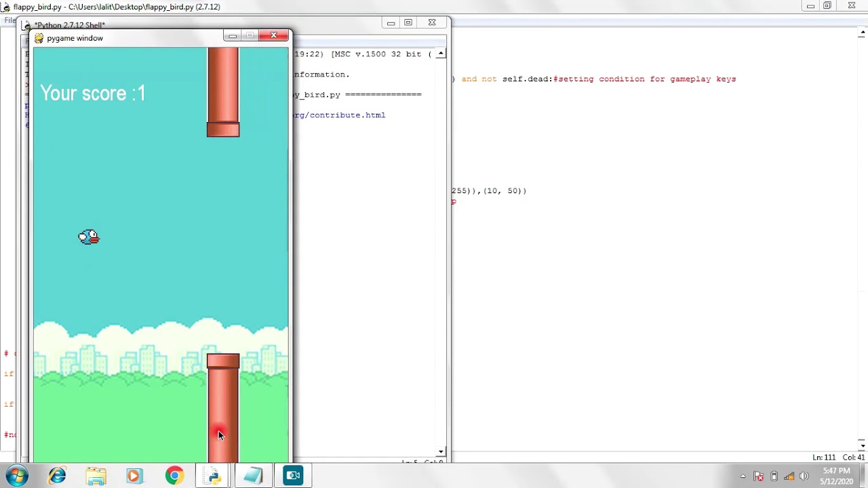Click the 'setting condition for gameplay keys' comment
This screenshot has height=488, width=868.
click(x=647, y=79)
